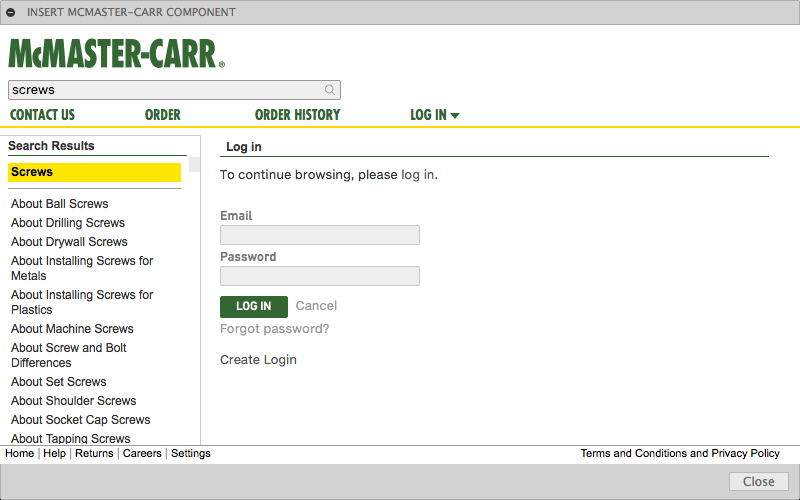This screenshot has height=500, width=800.
Task: Expand the LOG IN dropdown arrow
Action: (x=455, y=116)
